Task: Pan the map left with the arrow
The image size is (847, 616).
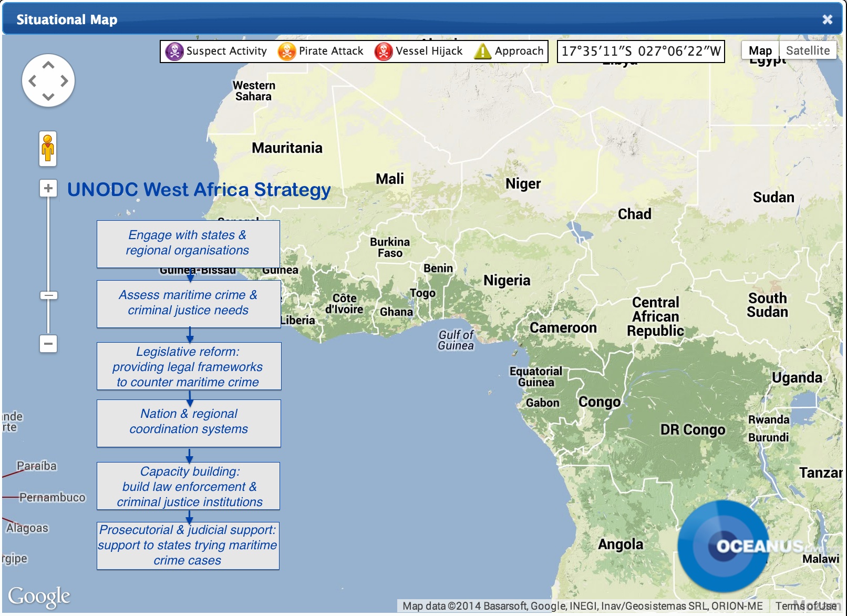Action: point(33,81)
